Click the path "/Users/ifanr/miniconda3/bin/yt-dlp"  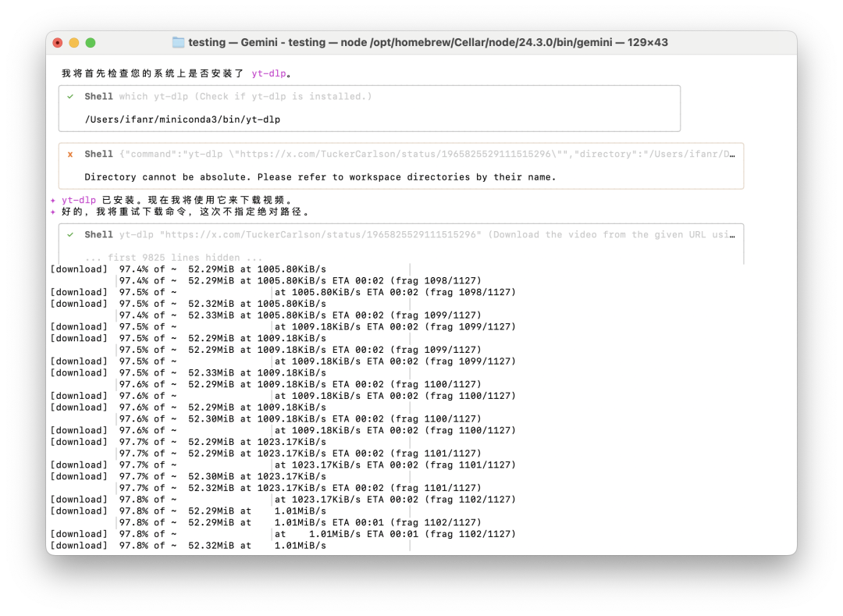click(x=182, y=119)
